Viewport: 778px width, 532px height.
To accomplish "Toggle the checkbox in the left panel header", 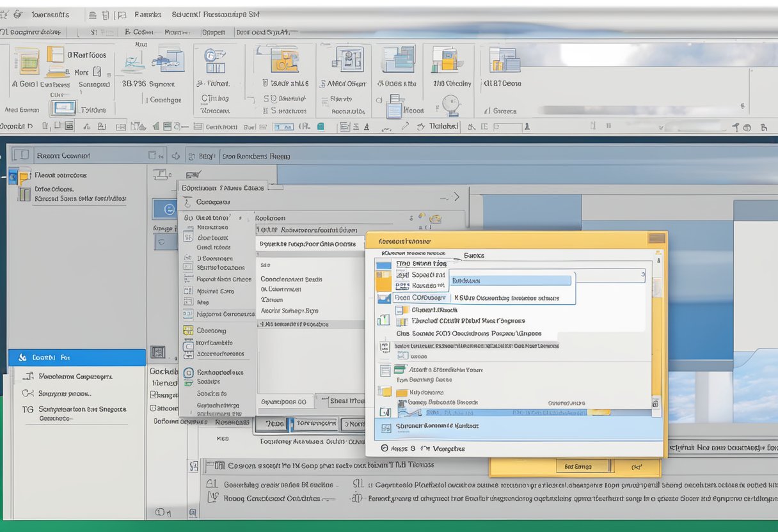I will [22, 155].
